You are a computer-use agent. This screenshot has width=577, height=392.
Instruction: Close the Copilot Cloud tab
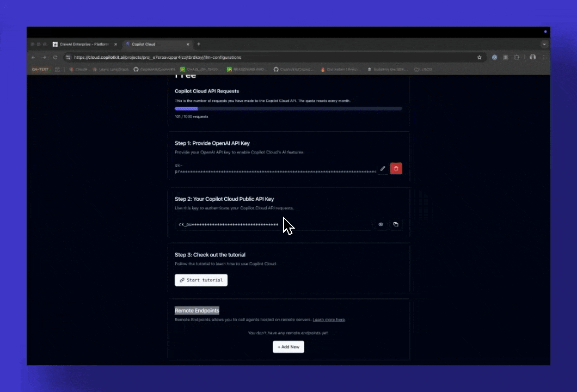pos(188,44)
